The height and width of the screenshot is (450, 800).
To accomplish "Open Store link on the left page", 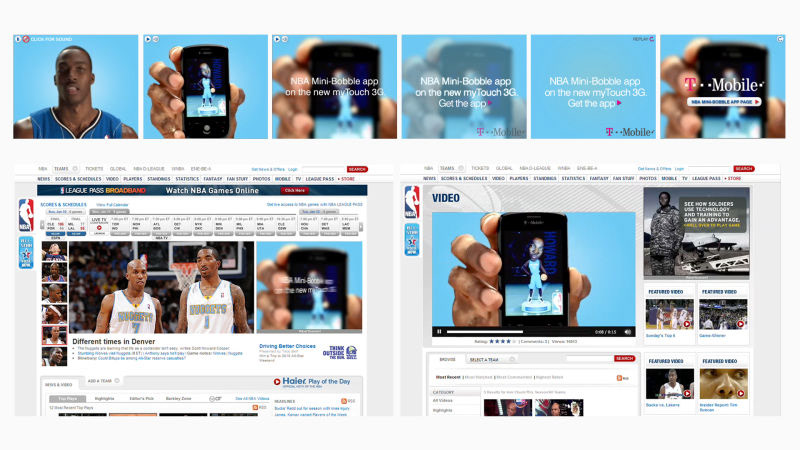I will (348, 179).
